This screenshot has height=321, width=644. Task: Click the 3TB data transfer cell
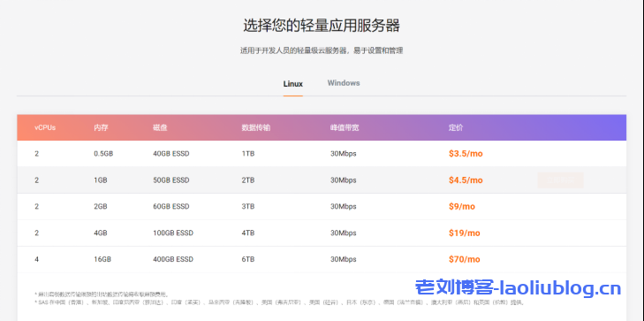click(x=248, y=206)
